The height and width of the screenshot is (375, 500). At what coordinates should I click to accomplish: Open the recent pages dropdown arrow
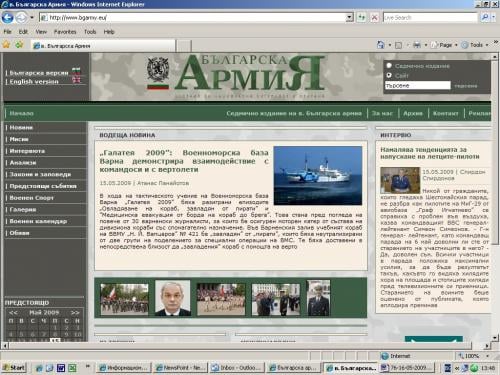click(32, 17)
